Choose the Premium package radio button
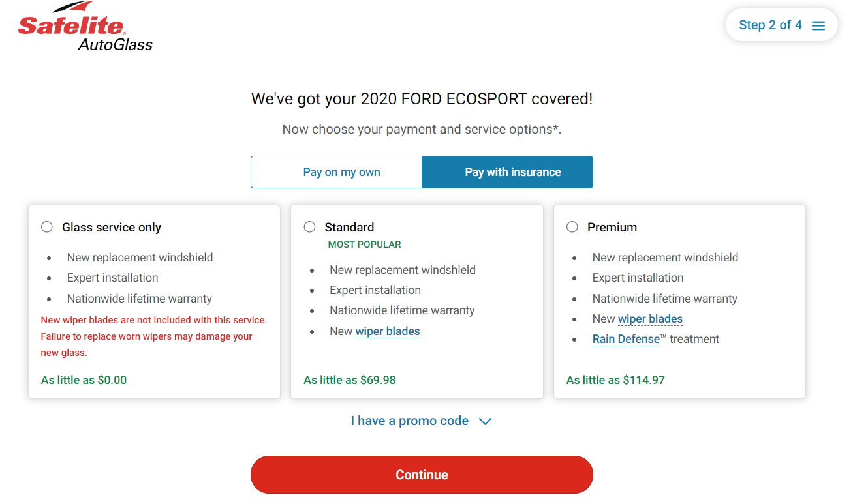The width and height of the screenshot is (868, 504). click(572, 227)
